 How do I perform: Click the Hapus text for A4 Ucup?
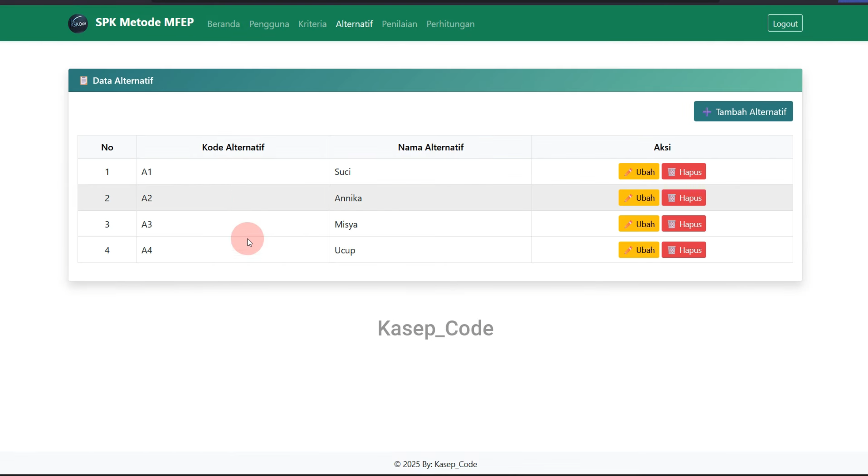tap(690, 250)
